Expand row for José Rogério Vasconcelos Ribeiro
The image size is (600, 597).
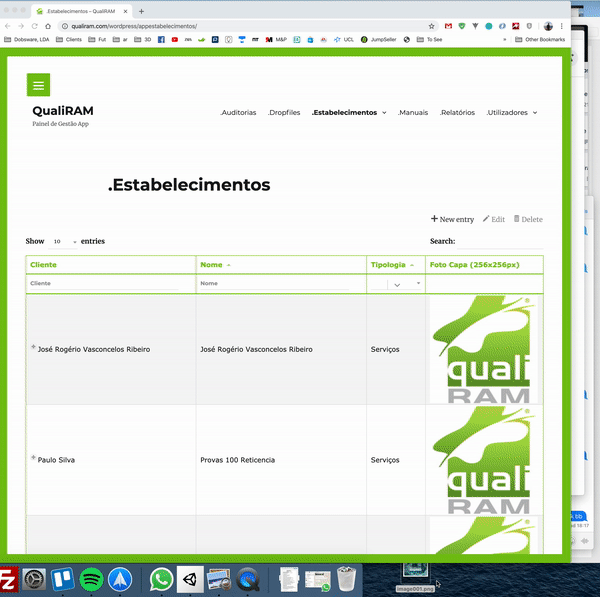click(x=33, y=347)
